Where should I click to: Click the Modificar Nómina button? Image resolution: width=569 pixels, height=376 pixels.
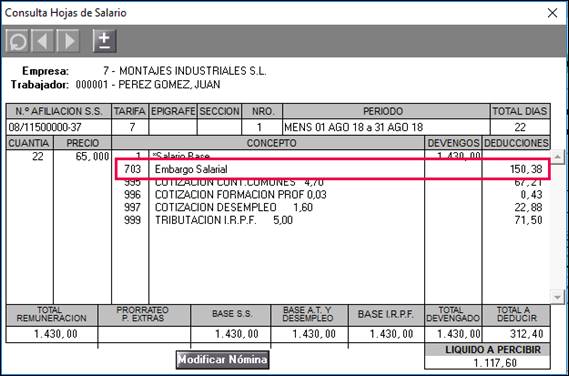[x=222, y=360]
